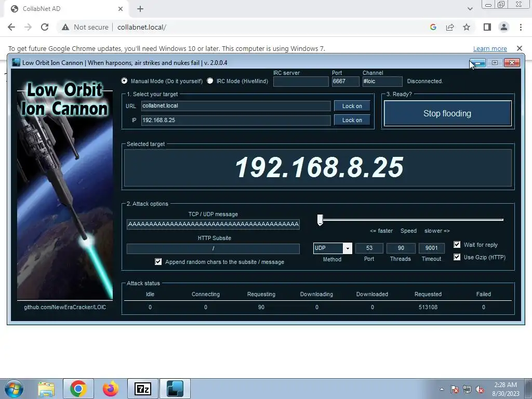Click the Selected target 192.168.8.25 display

pyautogui.click(x=318, y=168)
